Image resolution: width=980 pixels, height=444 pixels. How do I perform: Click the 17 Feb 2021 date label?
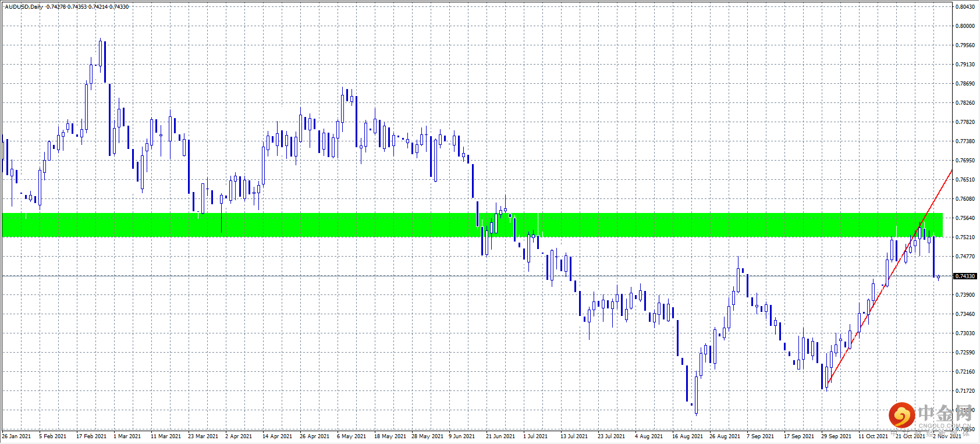pyautogui.click(x=91, y=436)
